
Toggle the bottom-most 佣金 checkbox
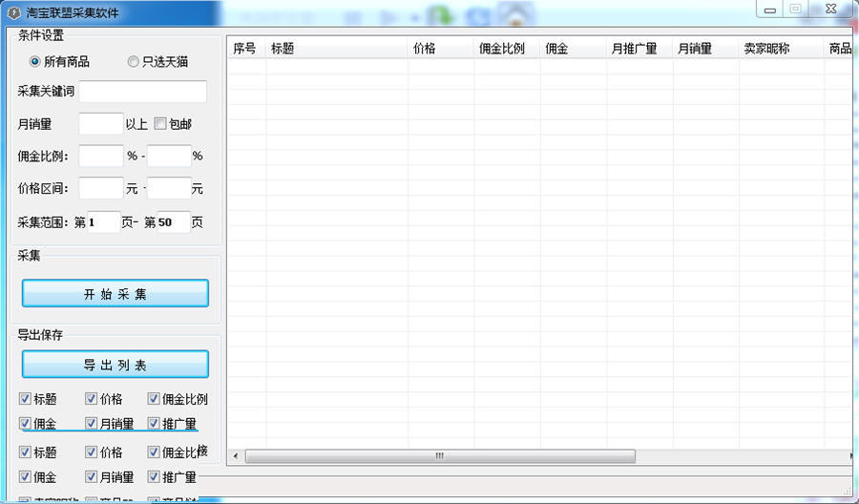[x=25, y=476]
